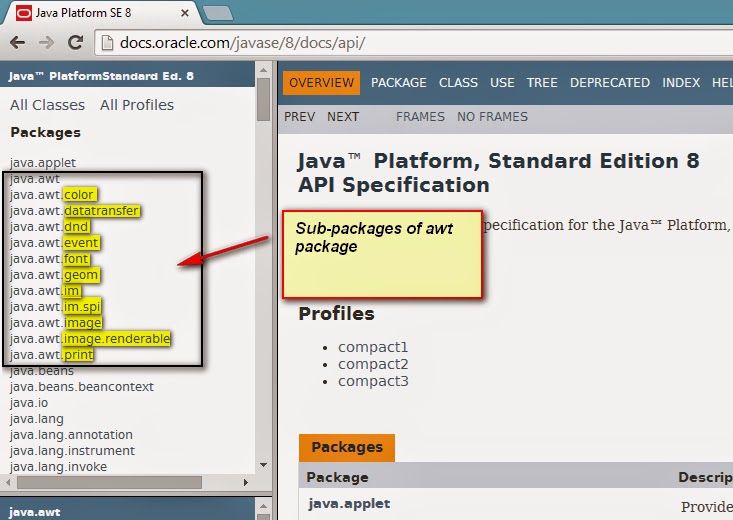
Task: Open the All Profiles link
Action: point(137,105)
